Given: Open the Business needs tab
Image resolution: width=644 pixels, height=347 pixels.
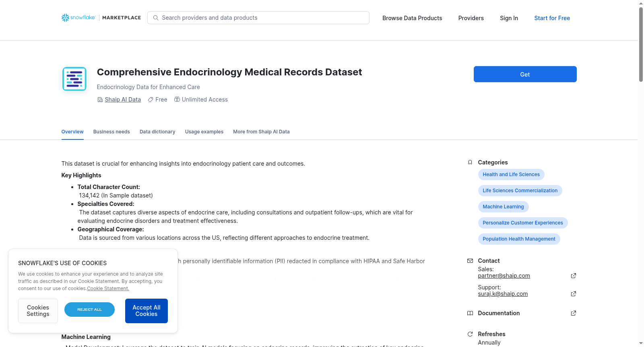Looking at the screenshot, I should click(x=111, y=132).
